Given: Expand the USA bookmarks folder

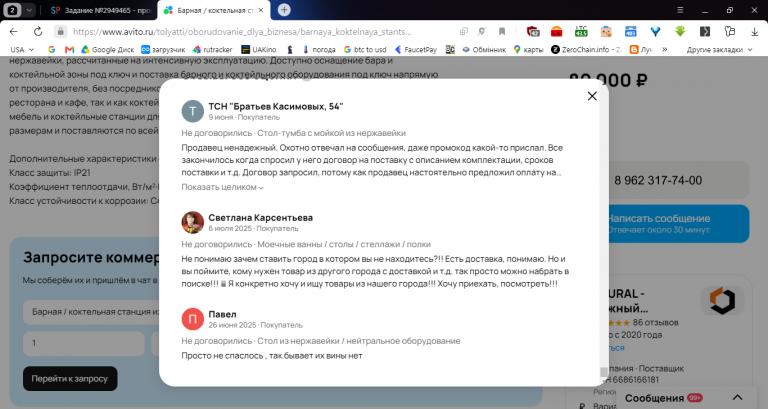Looking at the screenshot, I should [22, 49].
